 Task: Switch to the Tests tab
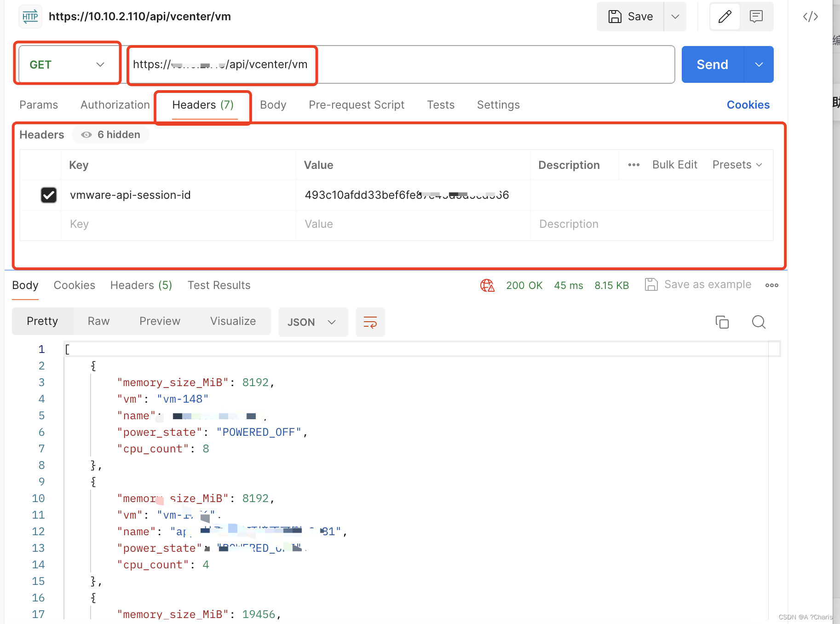point(441,105)
